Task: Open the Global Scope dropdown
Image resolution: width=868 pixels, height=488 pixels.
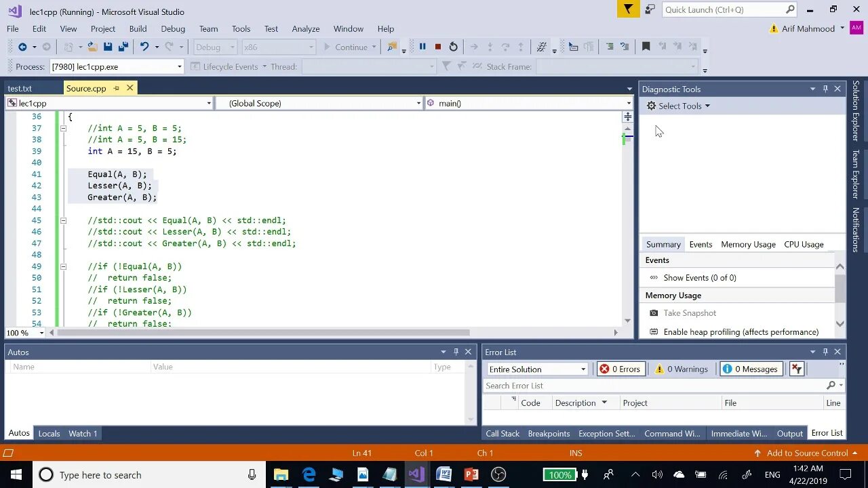Action: coord(418,103)
